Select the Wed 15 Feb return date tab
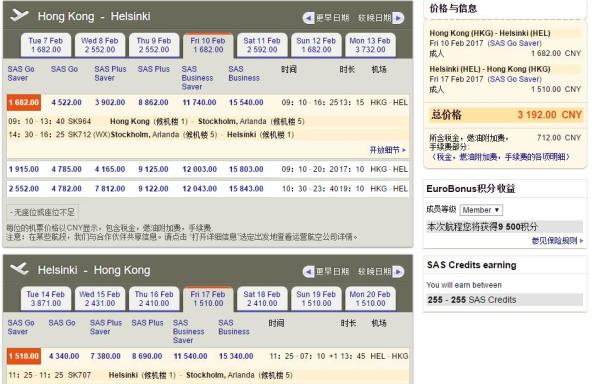600x384 pixels. tap(100, 299)
